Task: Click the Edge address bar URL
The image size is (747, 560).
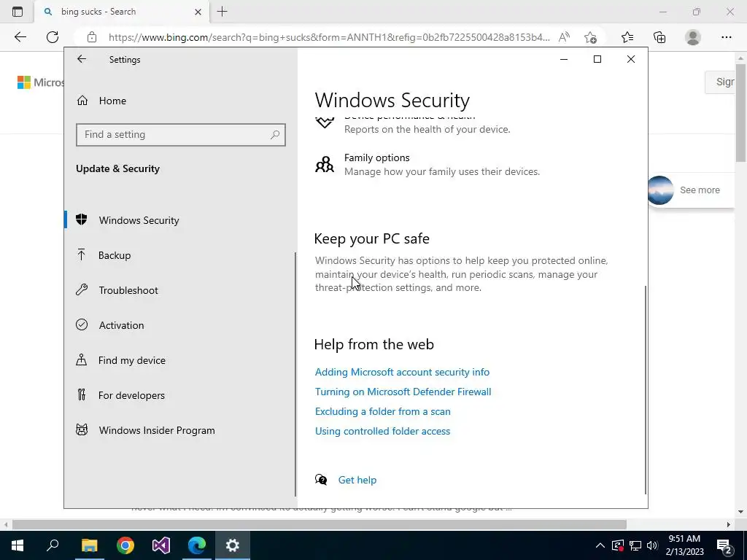Action: [x=329, y=37]
